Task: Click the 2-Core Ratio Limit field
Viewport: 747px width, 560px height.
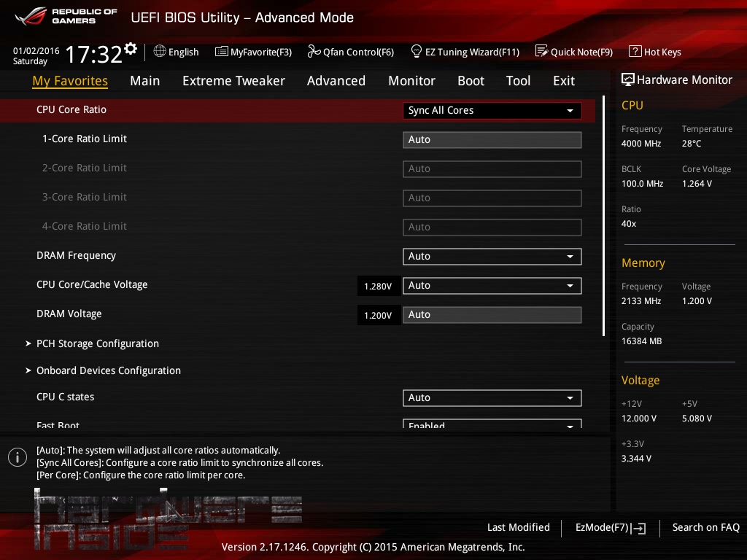Action: 492,168
